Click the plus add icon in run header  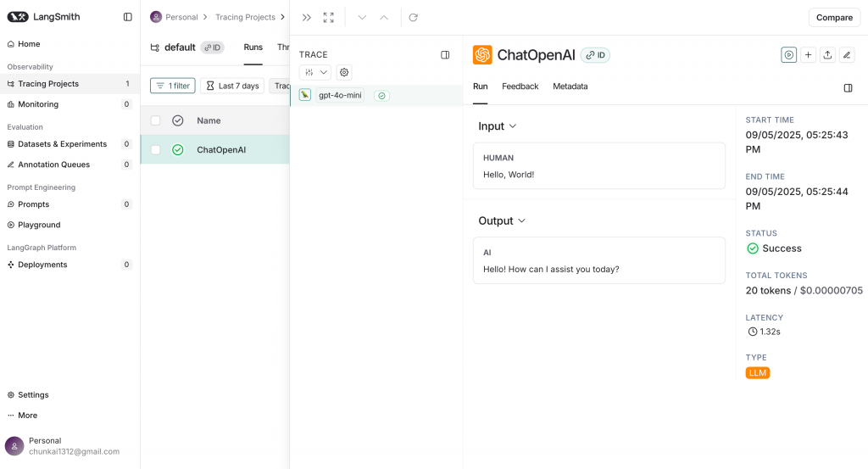click(x=808, y=55)
